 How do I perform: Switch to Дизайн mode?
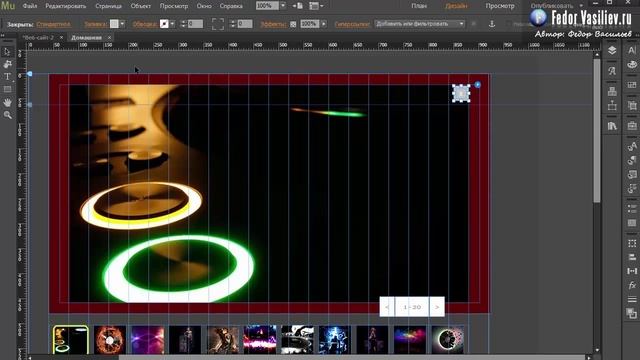[x=456, y=6]
